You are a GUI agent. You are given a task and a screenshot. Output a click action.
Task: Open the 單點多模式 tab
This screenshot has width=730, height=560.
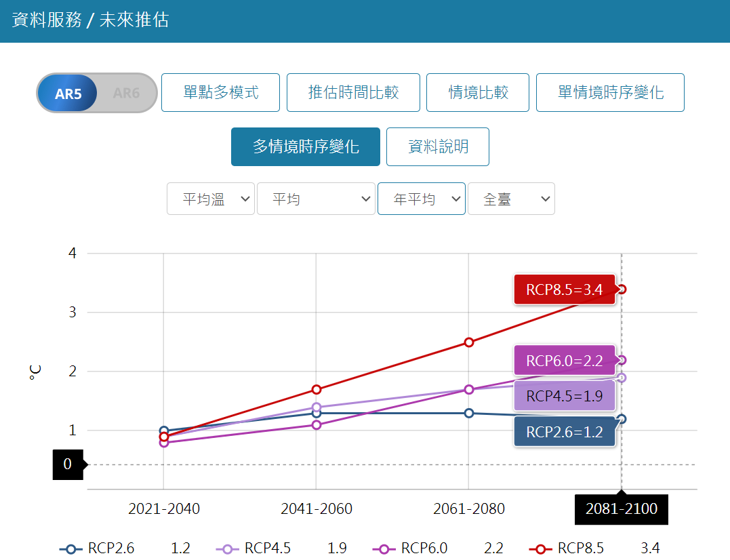[220, 92]
